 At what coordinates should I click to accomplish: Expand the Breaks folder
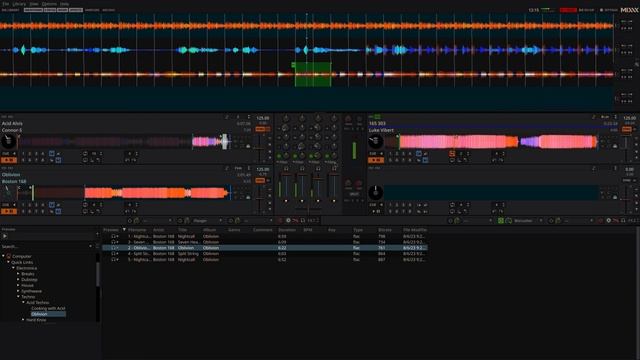(x=18, y=273)
